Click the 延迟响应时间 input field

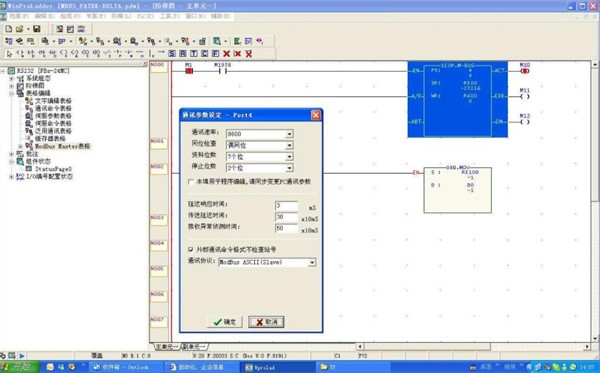tap(286, 206)
